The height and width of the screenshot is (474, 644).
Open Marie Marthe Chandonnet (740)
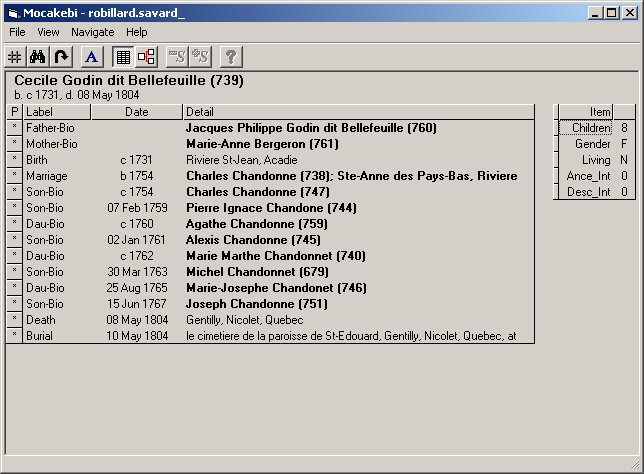point(276,256)
